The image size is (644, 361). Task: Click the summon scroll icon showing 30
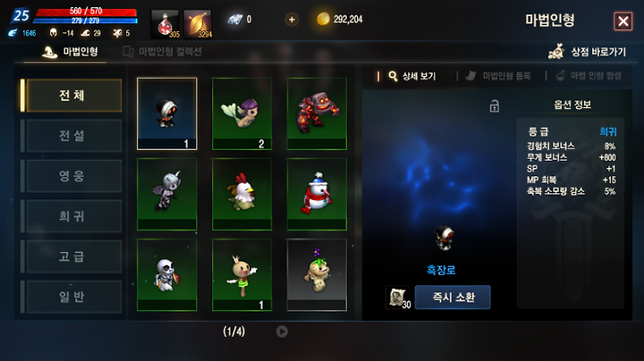[398, 298]
